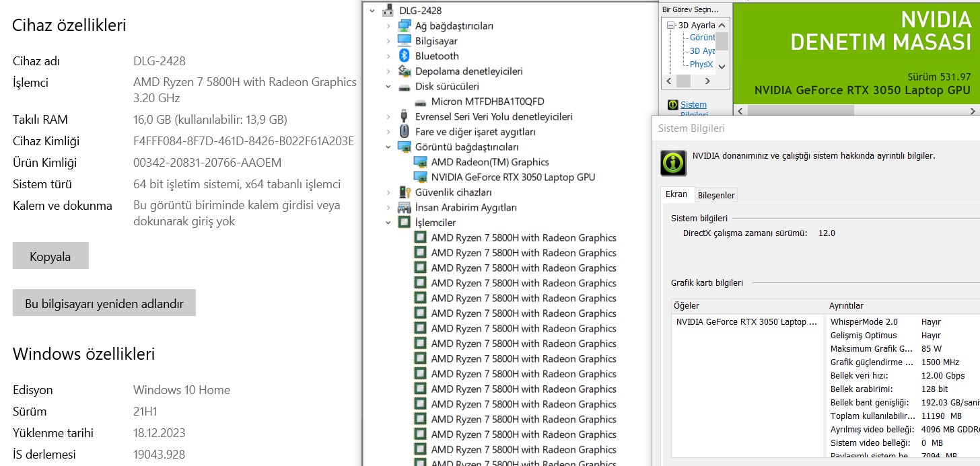Click down arrow of NVIDIA task tree scrollbar
Viewport: 980px width, 466px height.
(722, 67)
